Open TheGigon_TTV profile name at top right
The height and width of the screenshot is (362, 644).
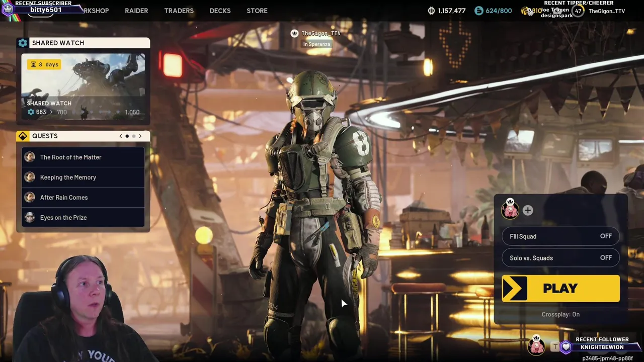coord(607,11)
